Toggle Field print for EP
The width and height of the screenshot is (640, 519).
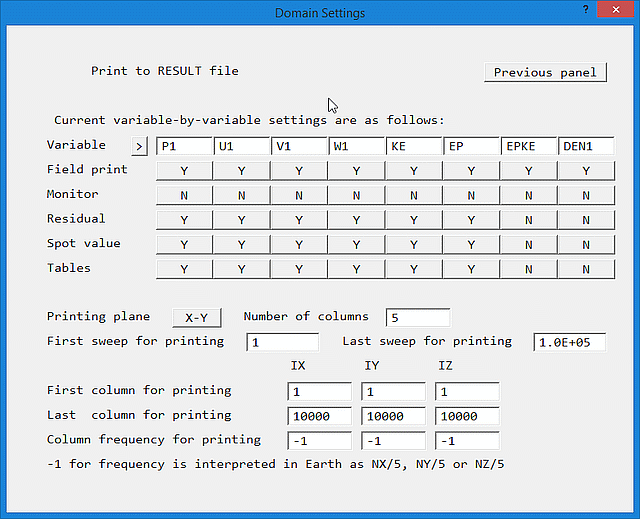pos(471,171)
